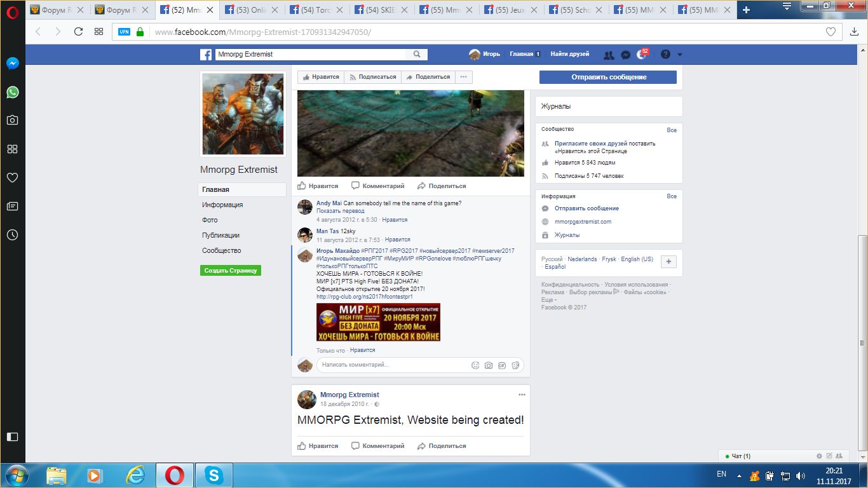Click the Facebook search magnifier button
868x488 pixels.
(417, 55)
